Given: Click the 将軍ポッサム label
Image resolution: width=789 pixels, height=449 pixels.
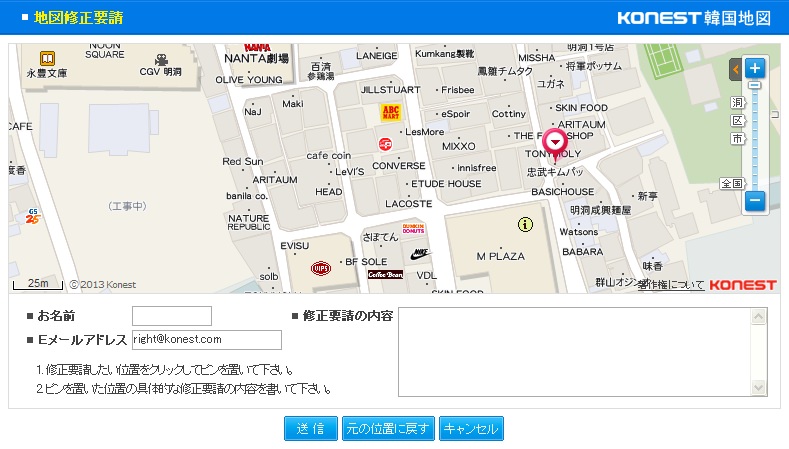Looking at the screenshot, I should pos(593,66).
